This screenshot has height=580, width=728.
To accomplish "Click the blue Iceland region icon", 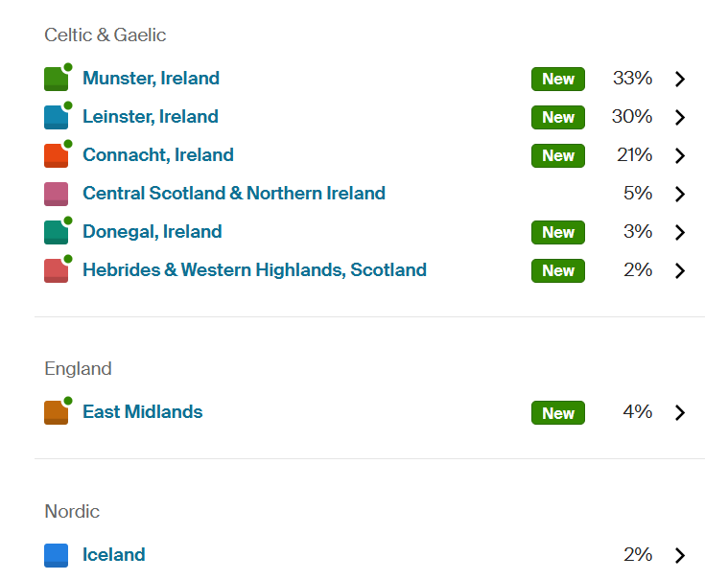I will 57,555.
